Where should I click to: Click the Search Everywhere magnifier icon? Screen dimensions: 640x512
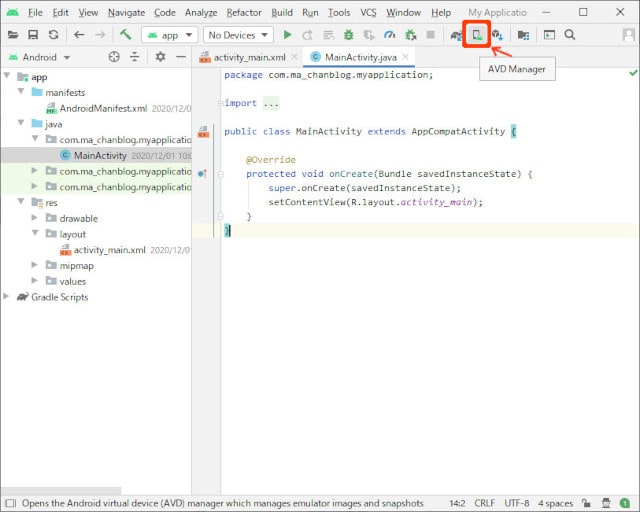coord(570,35)
